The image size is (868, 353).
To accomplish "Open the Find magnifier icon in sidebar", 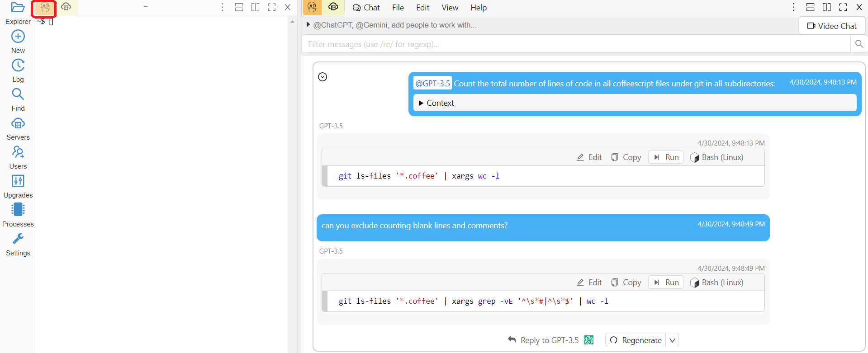I will [18, 94].
